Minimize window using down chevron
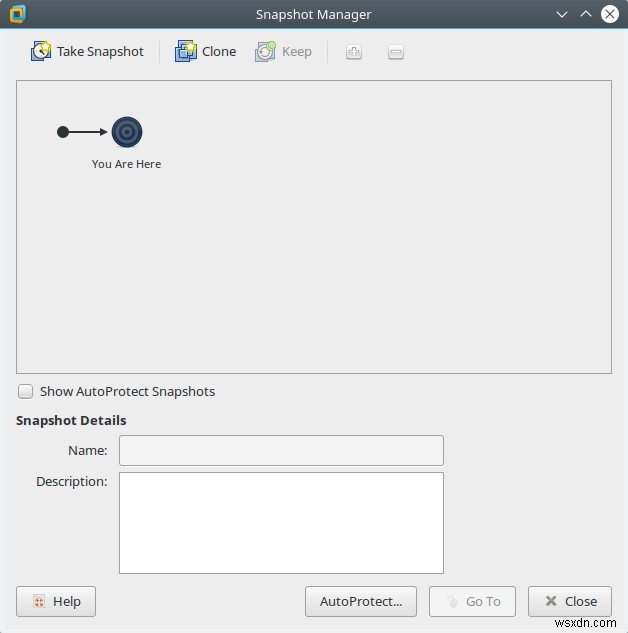 (562, 15)
